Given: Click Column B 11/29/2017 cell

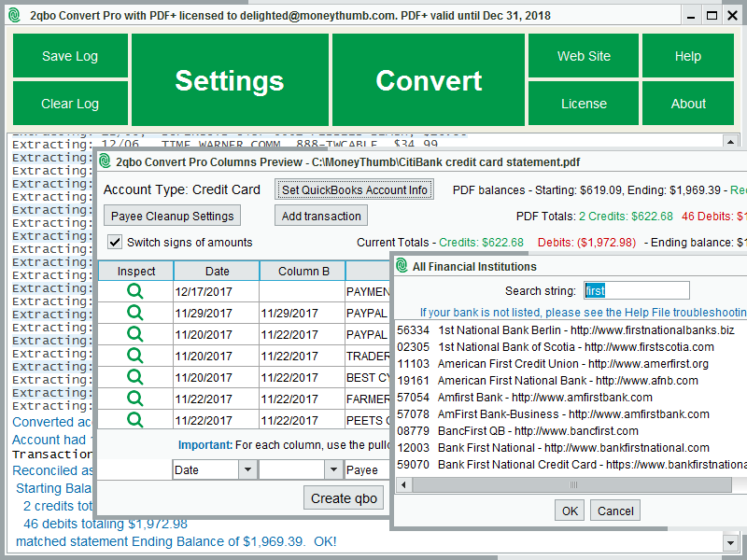Looking at the screenshot, I should (303, 313).
